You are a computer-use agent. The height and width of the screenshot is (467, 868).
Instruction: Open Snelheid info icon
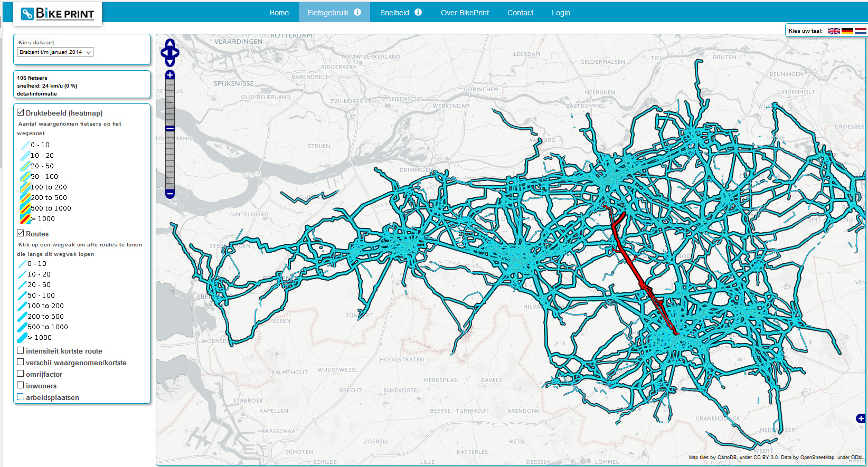point(418,12)
